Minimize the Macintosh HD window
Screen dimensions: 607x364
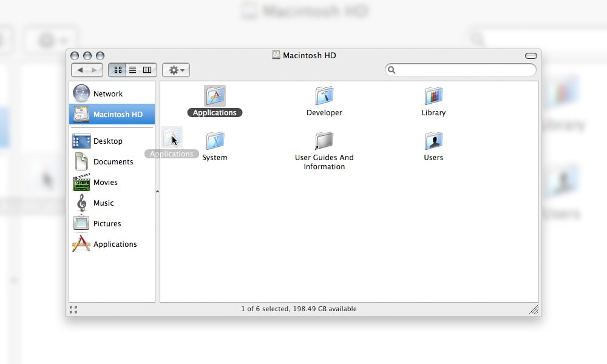click(x=87, y=56)
